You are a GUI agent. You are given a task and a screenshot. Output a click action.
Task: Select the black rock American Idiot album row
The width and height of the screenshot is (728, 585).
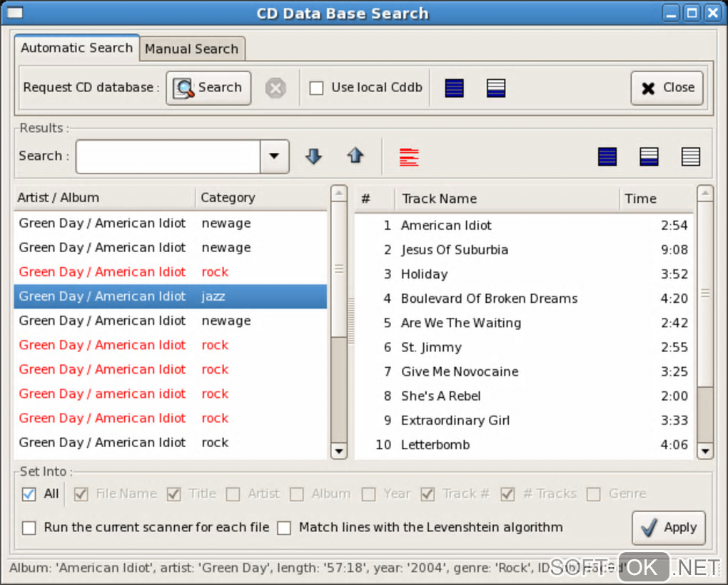171,443
